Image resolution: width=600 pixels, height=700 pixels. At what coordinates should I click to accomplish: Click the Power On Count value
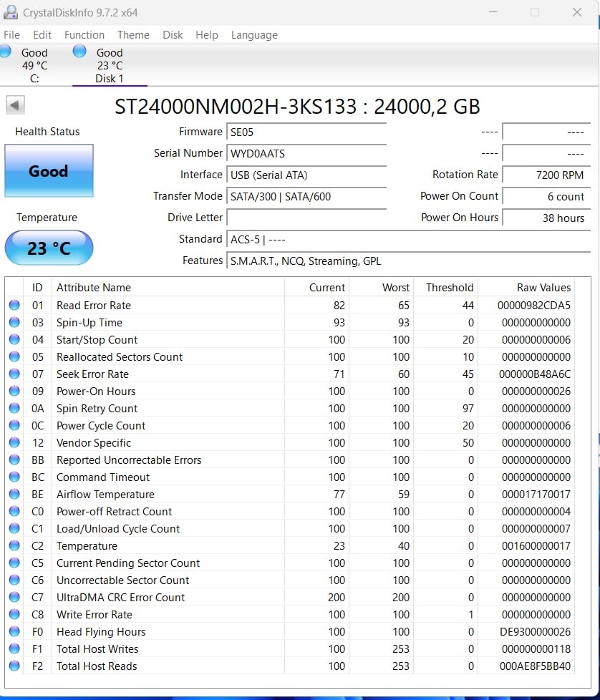tap(546, 196)
